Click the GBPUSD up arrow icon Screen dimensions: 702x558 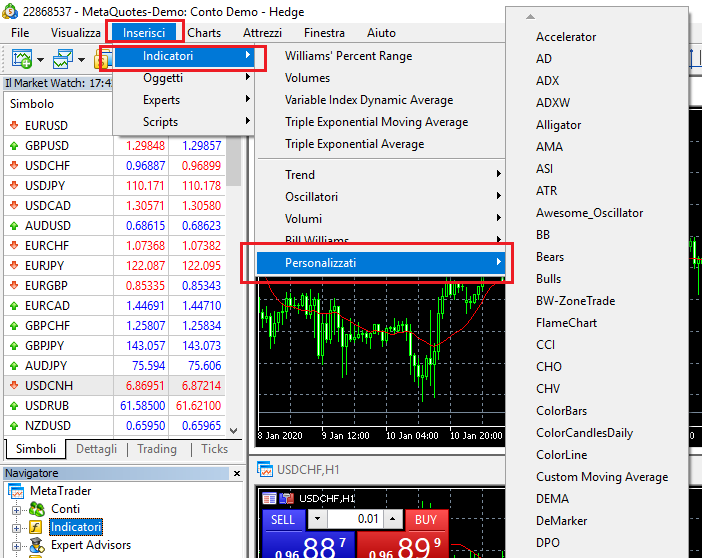coord(14,146)
